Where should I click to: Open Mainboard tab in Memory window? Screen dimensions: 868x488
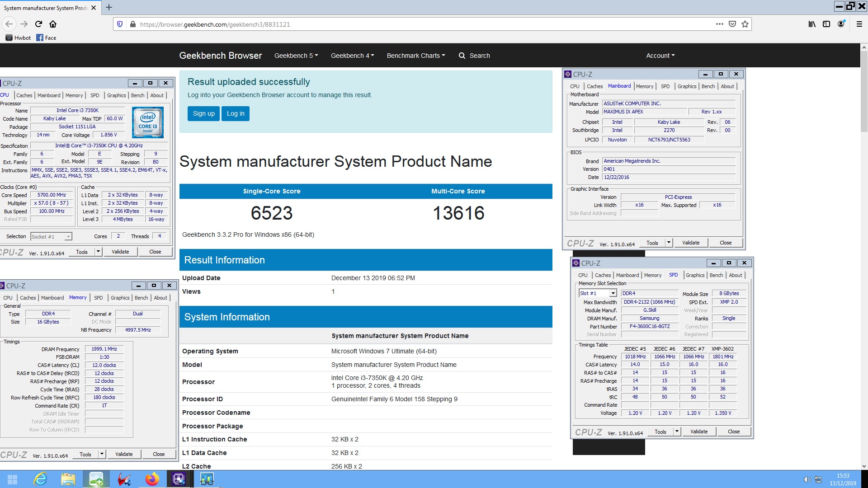[x=52, y=298]
